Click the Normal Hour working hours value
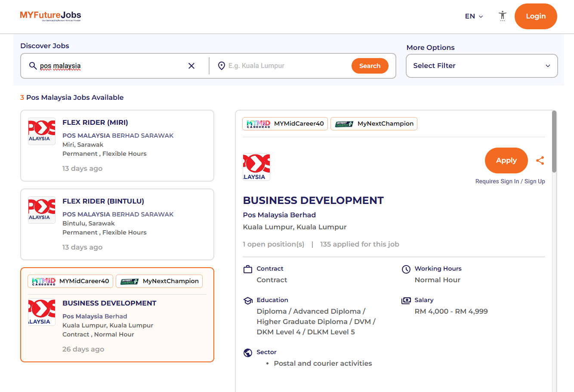 click(438, 280)
